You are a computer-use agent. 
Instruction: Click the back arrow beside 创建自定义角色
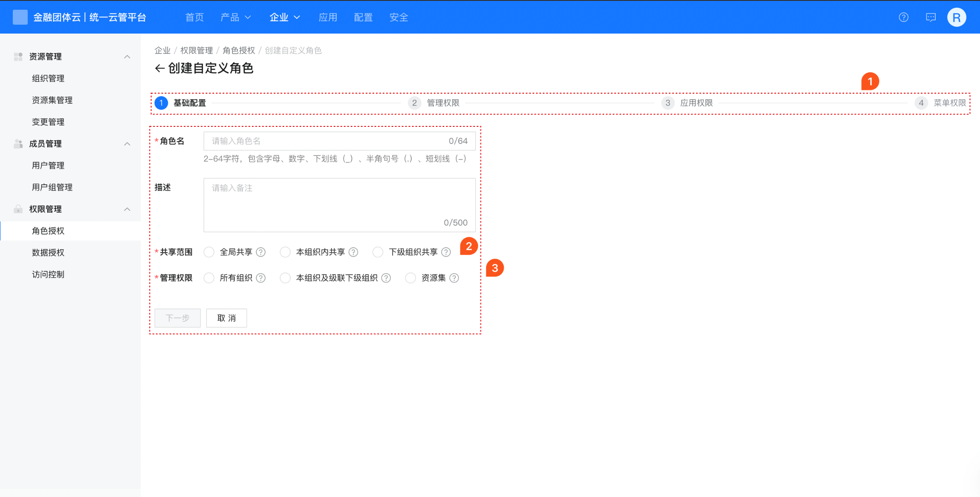[160, 68]
